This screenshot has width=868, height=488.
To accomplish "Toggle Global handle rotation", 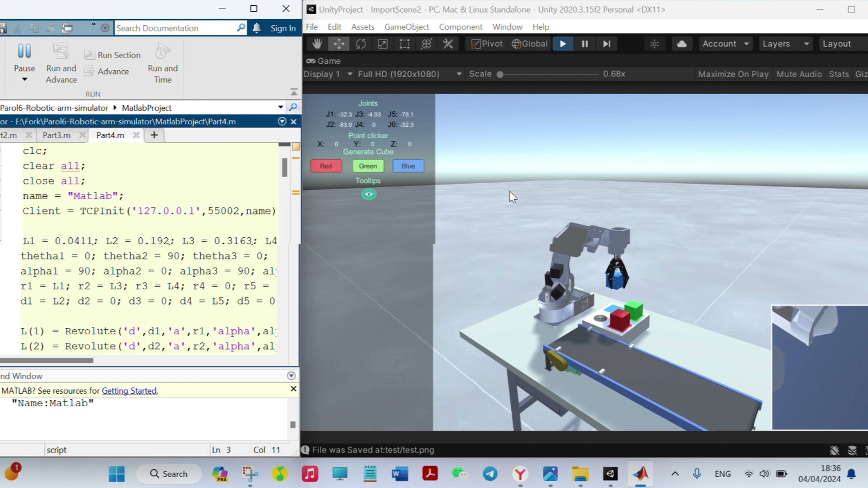I will [x=529, y=44].
